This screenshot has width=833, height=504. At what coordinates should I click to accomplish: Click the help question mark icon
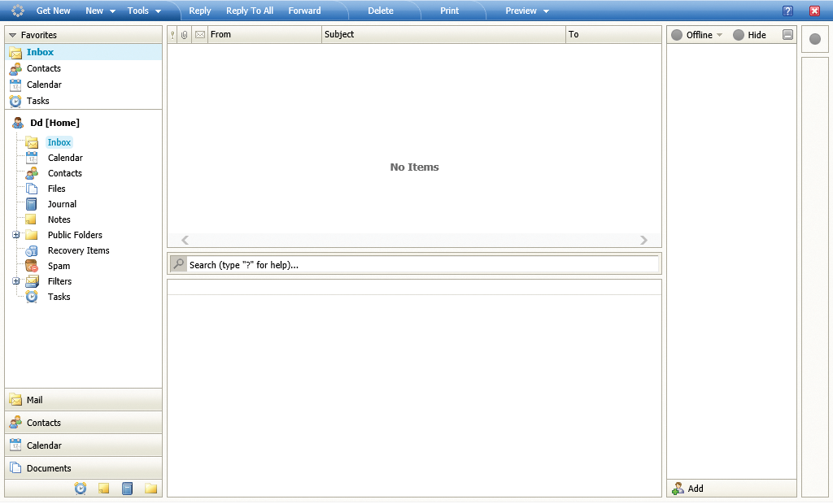786,11
